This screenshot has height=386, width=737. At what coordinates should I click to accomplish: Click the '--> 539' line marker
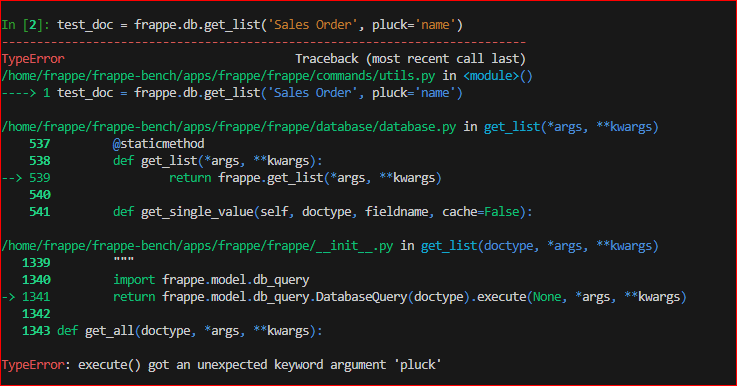point(26,178)
